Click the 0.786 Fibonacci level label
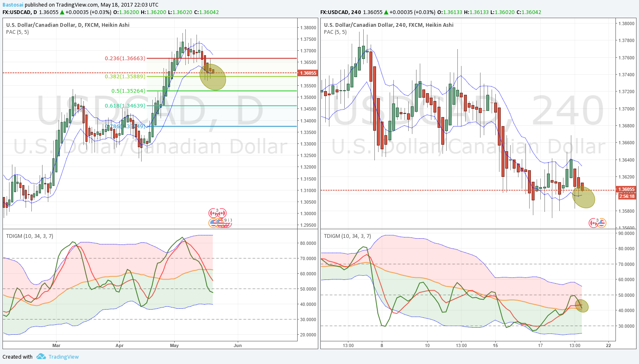Viewport: 639px width, 364px height. click(x=125, y=126)
